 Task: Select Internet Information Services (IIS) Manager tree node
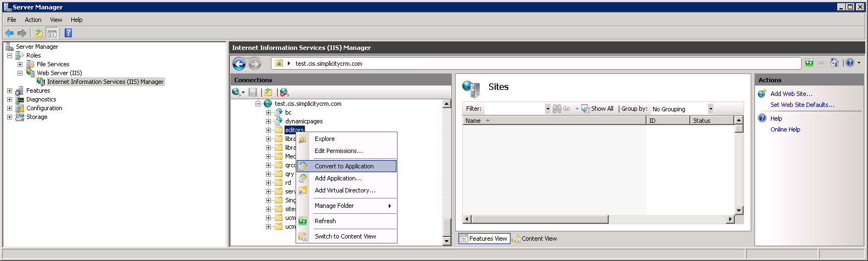coord(105,82)
